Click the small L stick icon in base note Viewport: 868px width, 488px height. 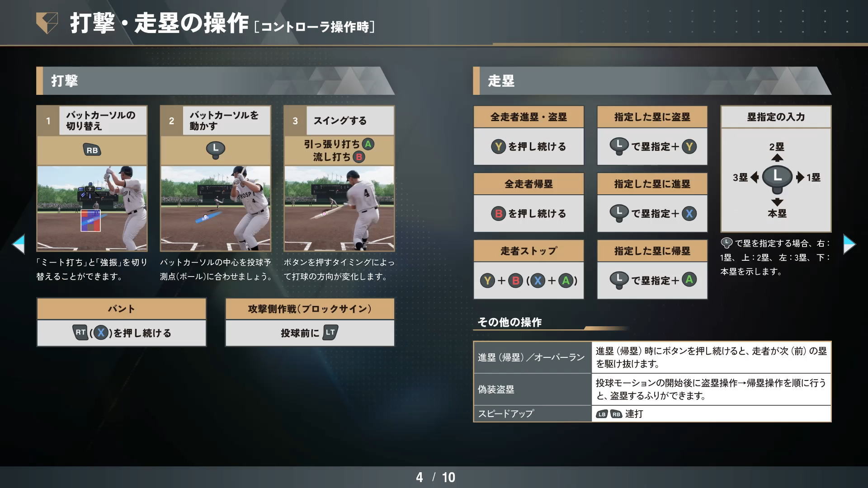tap(726, 243)
